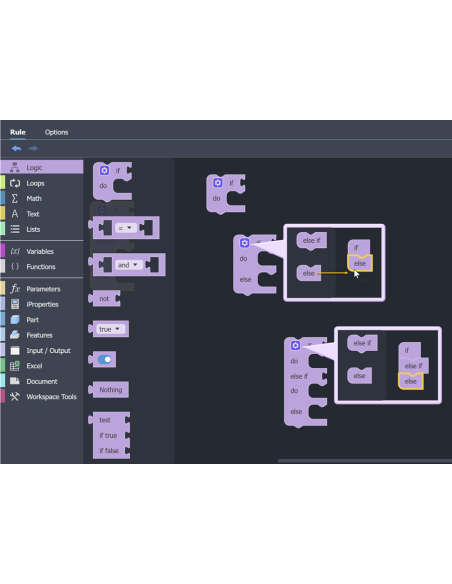This screenshot has height=584, width=452.
Task: Open the Text category
Action: point(42,214)
